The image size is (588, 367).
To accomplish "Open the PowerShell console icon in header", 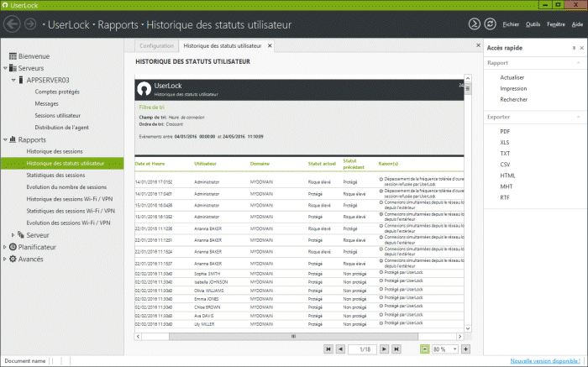I will click(x=475, y=24).
